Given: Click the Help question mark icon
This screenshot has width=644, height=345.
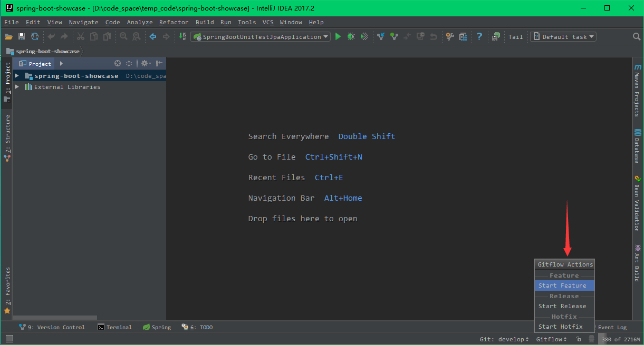Looking at the screenshot, I should point(479,36).
